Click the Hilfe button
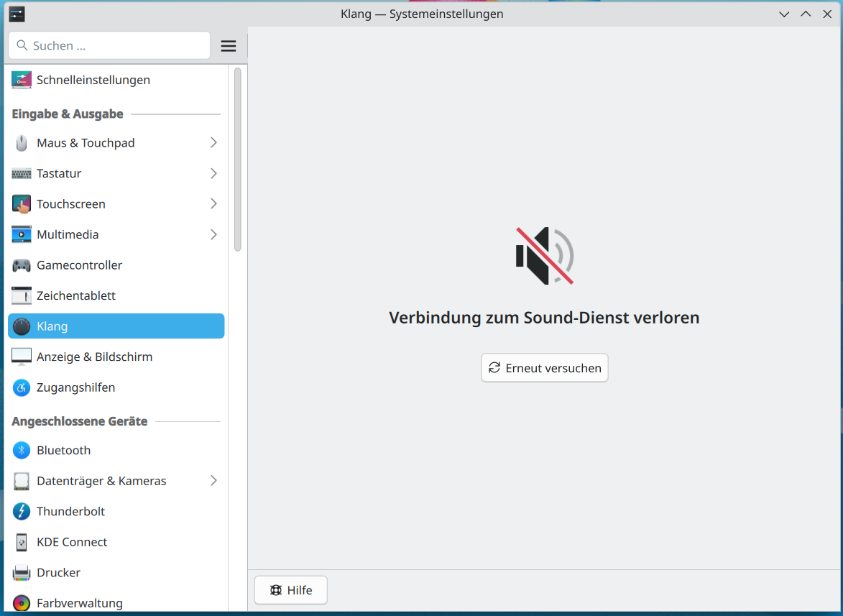Viewport: 843px width, 616px height. click(x=291, y=590)
